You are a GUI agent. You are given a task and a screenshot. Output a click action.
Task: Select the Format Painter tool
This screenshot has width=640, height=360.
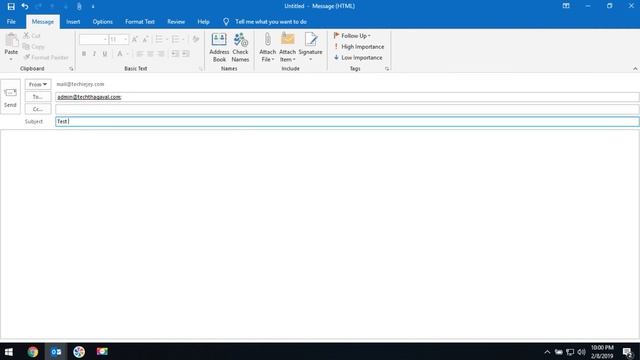[x=46, y=58]
